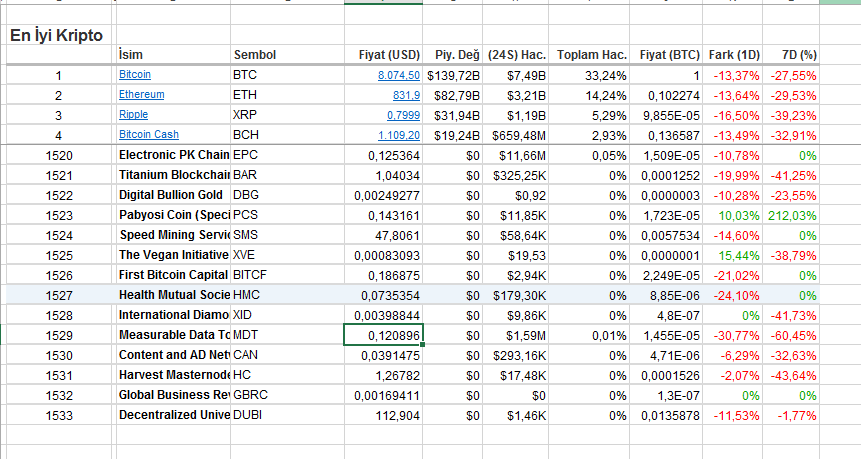Click the 1.109,20 price link
Screen dimensions: 861x459
[399, 135]
